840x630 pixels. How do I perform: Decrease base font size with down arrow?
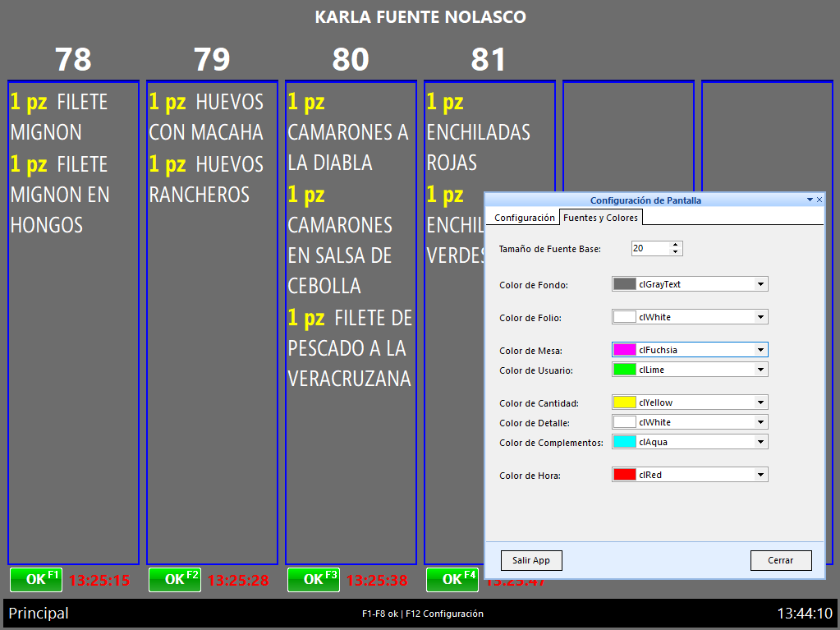coord(676,252)
